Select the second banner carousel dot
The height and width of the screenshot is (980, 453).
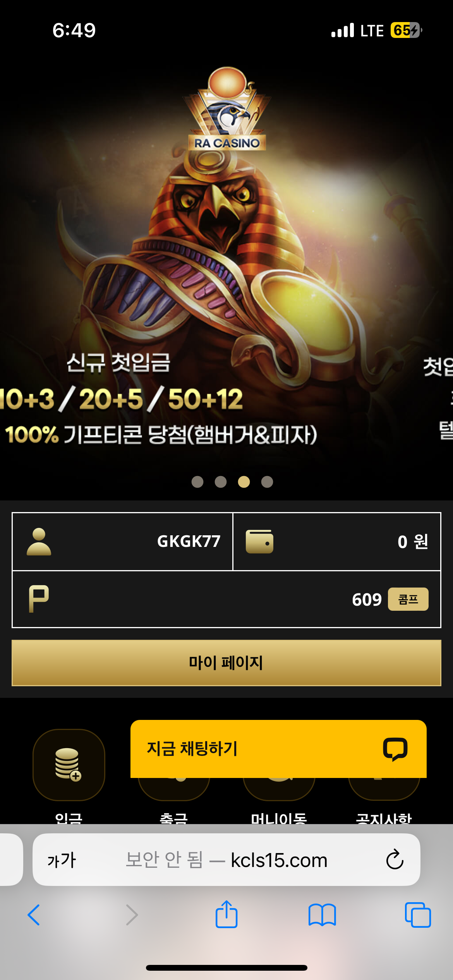[x=221, y=482]
